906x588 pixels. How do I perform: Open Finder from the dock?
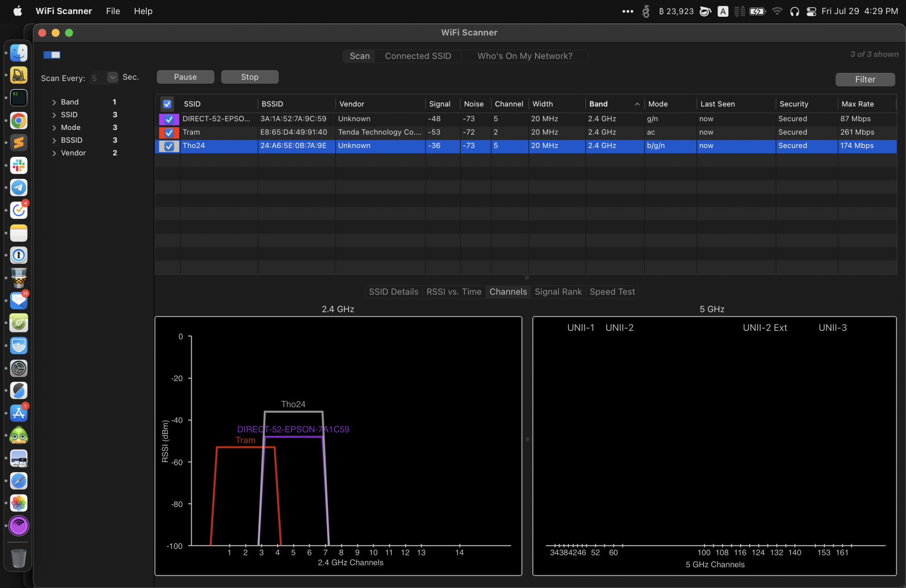[19, 53]
